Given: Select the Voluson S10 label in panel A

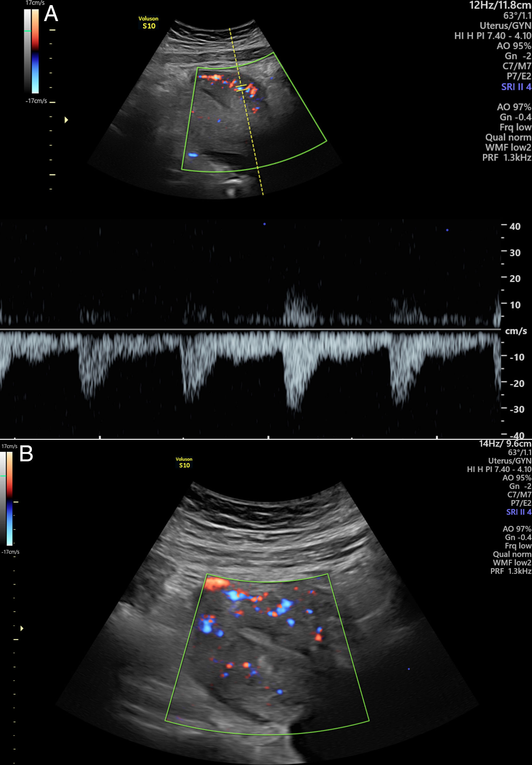Looking at the screenshot, I should 149,23.
